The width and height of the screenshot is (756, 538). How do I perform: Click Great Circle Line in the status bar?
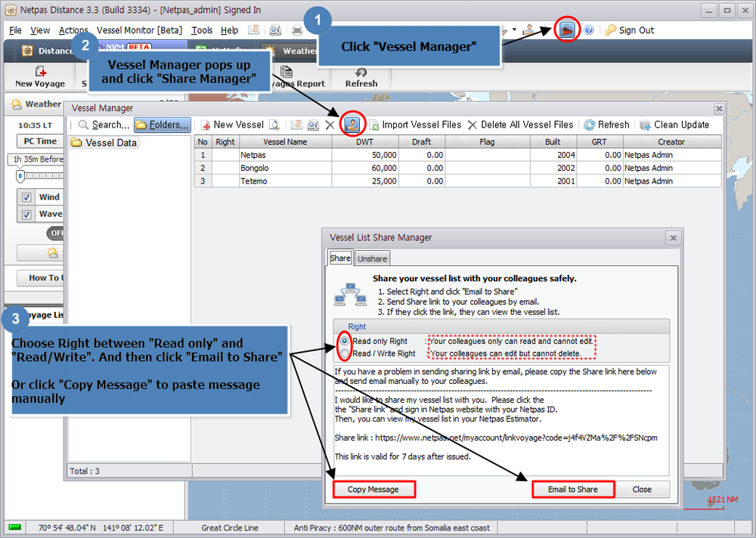[230, 528]
